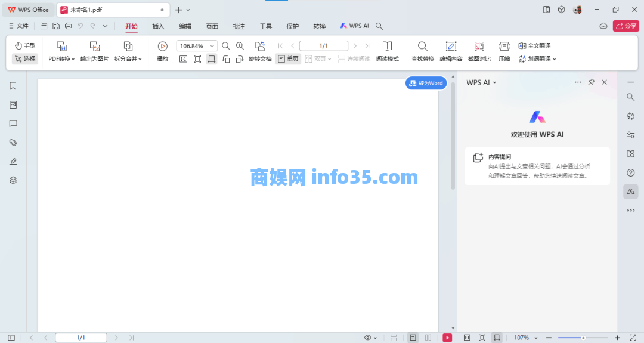This screenshot has width=644, height=343.
Task: Switch to the 开始 ribbon tab
Action: pyautogui.click(x=131, y=26)
